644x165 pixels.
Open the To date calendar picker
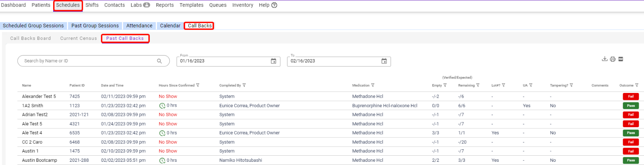click(384, 61)
